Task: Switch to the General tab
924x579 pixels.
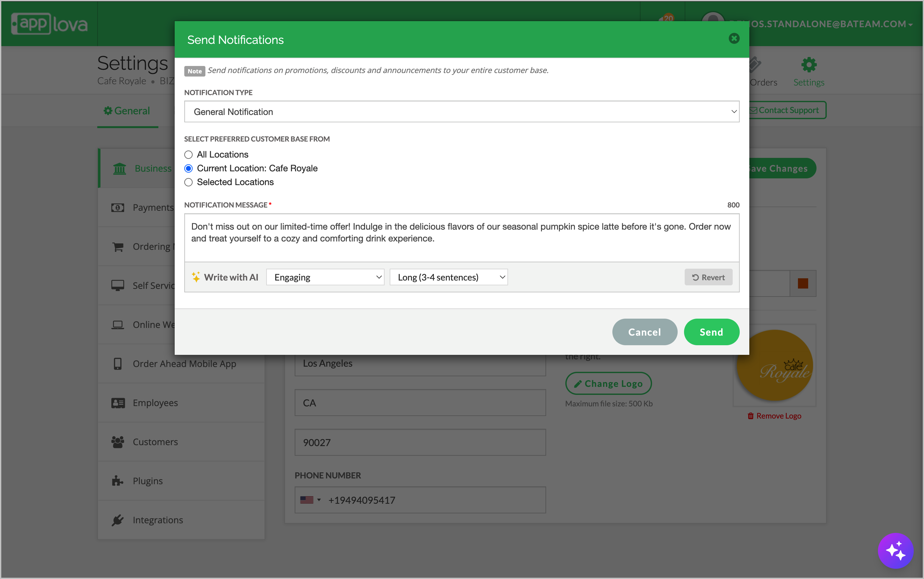Action: [127, 111]
